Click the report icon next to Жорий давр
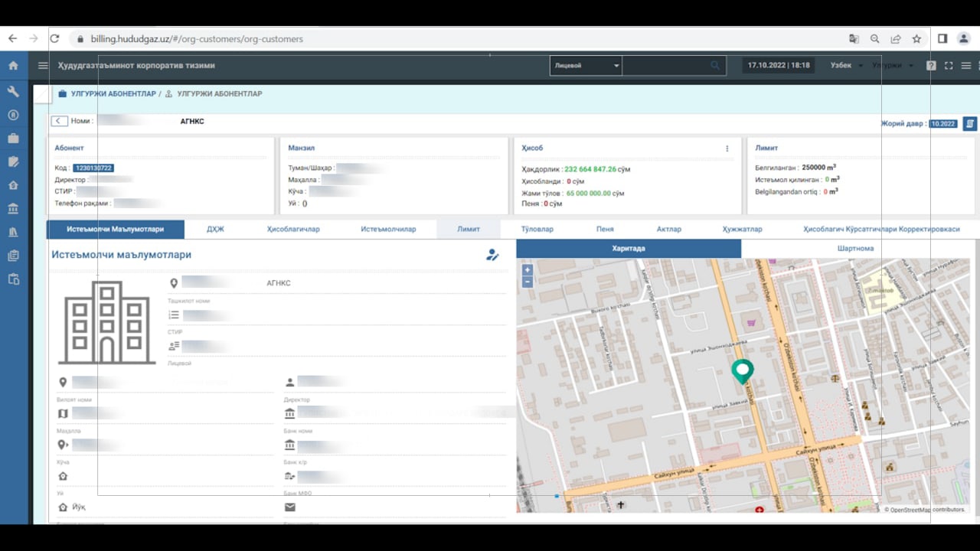Image resolution: width=980 pixels, height=551 pixels. pyautogui.click(x=969, y=123)
